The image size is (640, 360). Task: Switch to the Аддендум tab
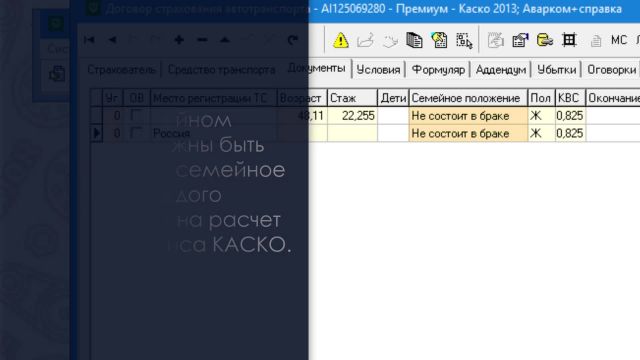click(501, 70)
